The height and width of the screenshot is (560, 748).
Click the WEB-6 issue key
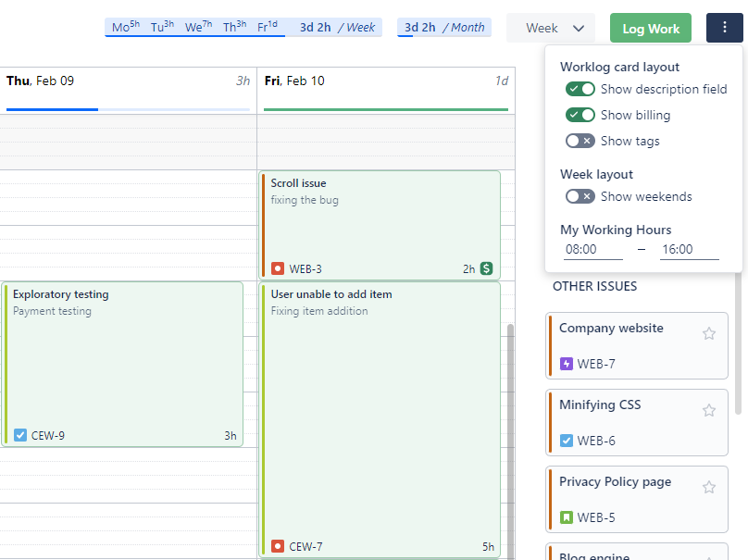[x=596, y=441]
